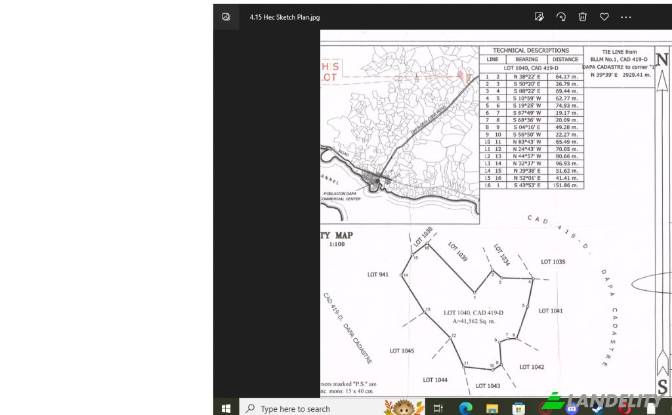Rotate the sketch plan image

(x=561, y=17)
